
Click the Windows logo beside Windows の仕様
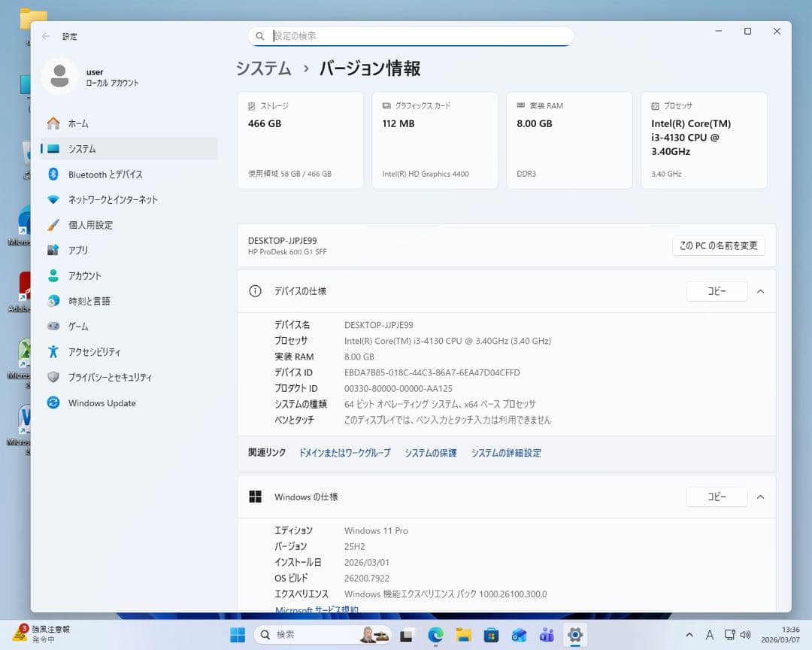click(256, 497)
